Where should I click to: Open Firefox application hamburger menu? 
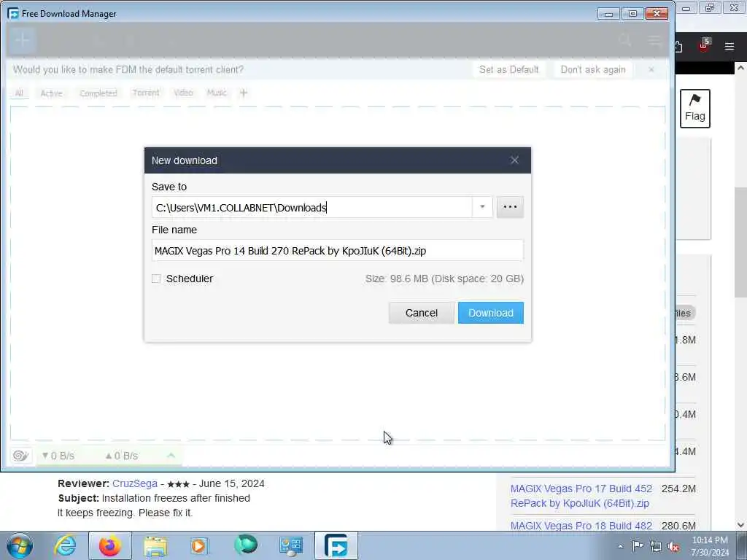click(x=729, y=46)
